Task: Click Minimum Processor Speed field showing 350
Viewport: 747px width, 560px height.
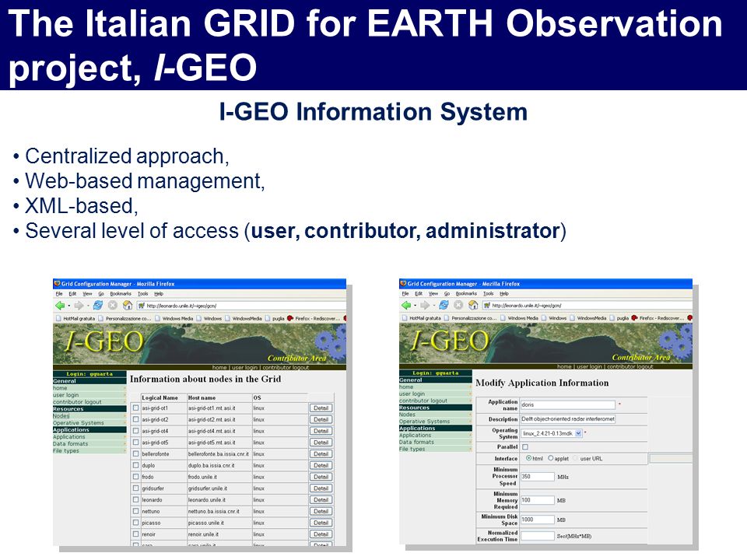Action: [x=538, y=476]
